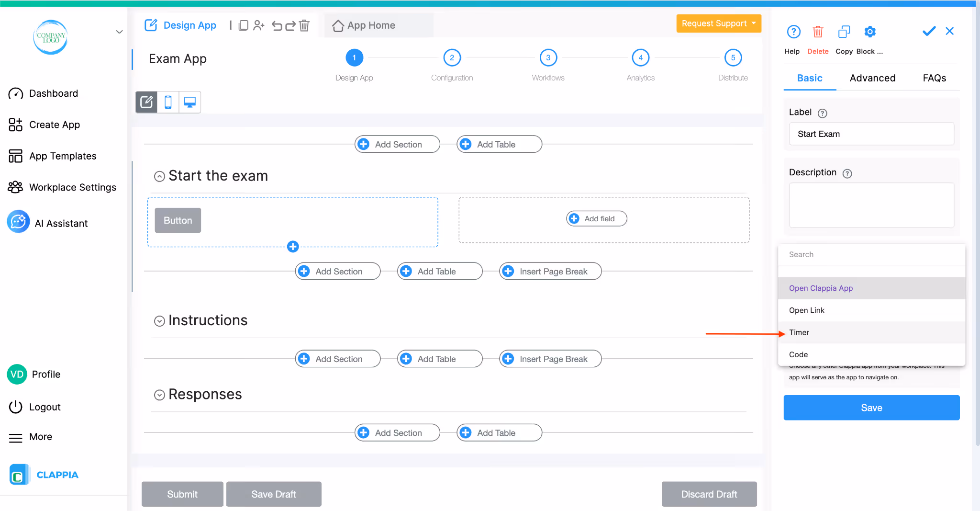980x511 pixels.
Task: Click Insert Page Break above Responses
Action: click(x=550, y=359)
